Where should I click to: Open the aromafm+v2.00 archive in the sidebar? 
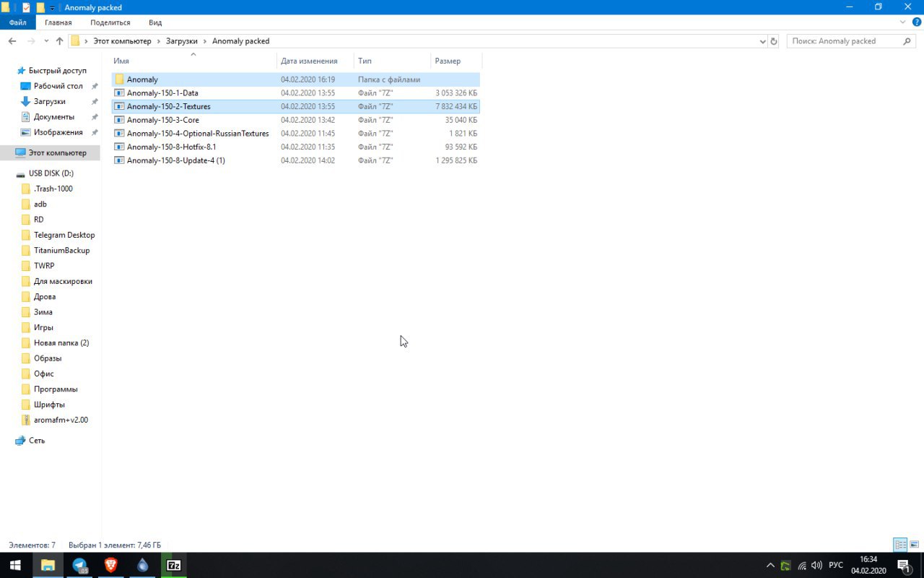[61, 420]
